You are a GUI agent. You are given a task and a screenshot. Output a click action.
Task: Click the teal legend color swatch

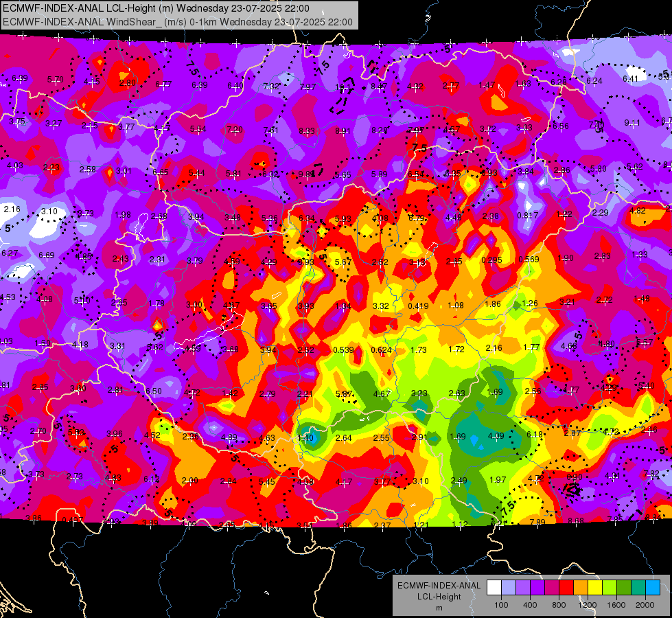[x=638, y=587]
